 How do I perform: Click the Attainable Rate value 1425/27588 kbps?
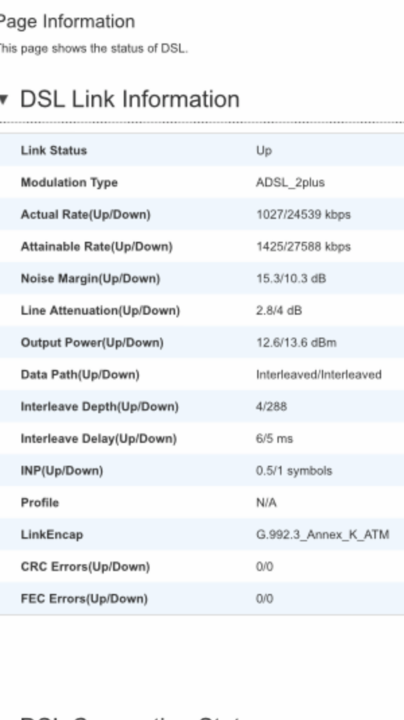303,247
